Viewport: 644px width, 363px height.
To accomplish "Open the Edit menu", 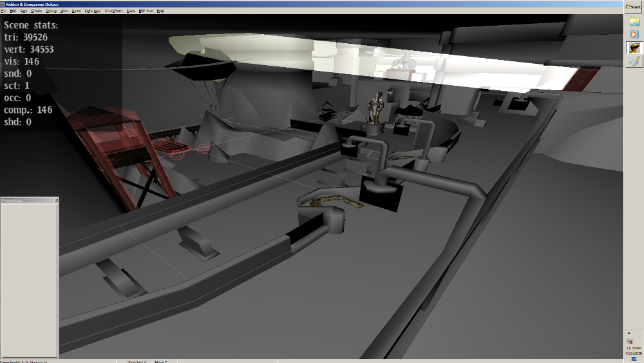I will tap(13, 11).
